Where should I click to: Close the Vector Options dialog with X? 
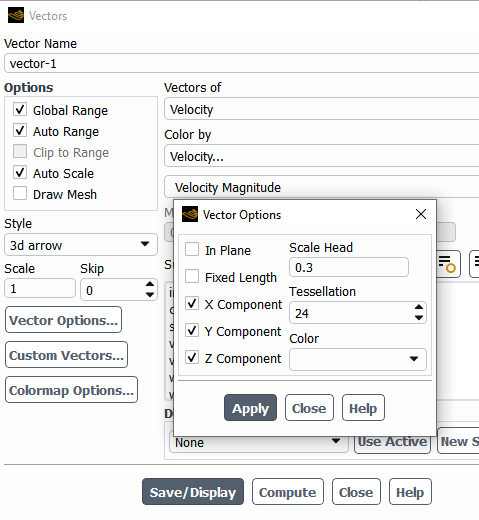[421, 214]
